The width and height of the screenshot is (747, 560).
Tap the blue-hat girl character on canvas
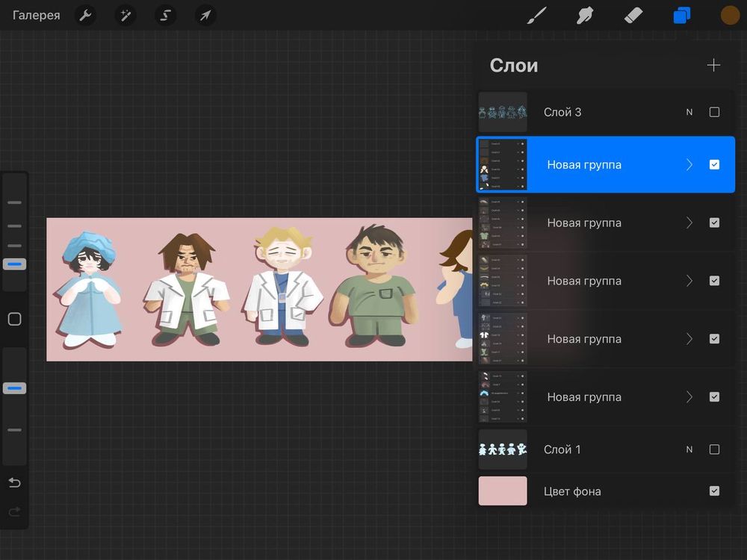[89, 289]
